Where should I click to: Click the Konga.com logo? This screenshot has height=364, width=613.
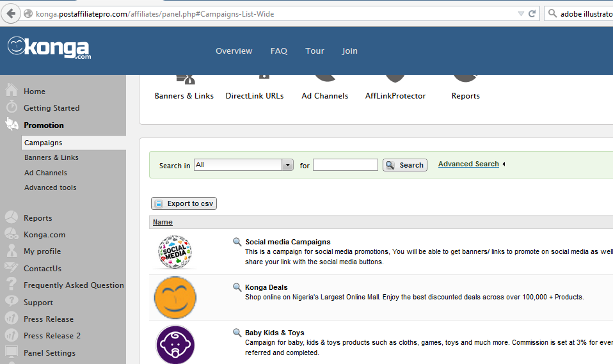click(49, 48)
